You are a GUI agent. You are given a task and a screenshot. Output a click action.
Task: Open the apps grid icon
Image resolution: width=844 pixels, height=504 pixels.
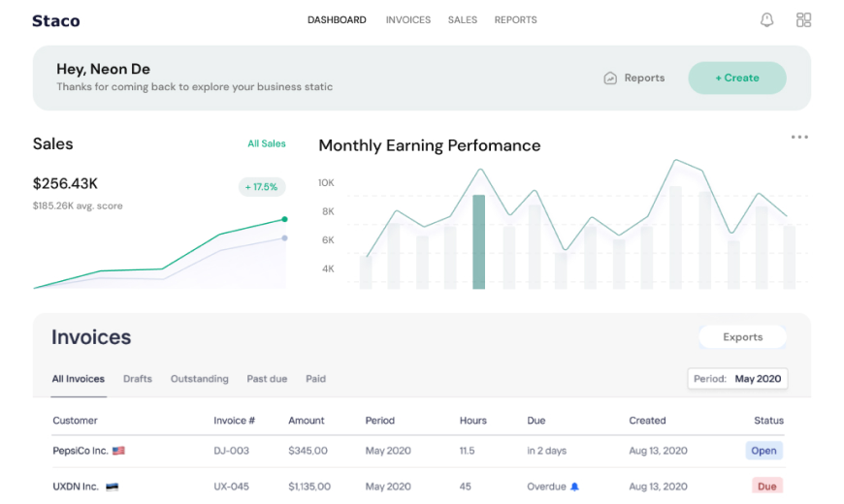[x=803, y=20]
